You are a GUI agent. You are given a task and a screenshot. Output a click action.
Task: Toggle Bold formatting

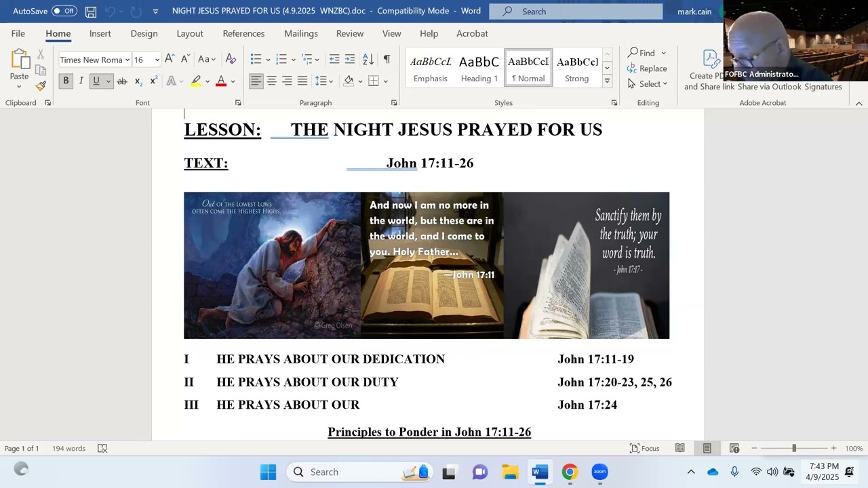tap(66, 81)
